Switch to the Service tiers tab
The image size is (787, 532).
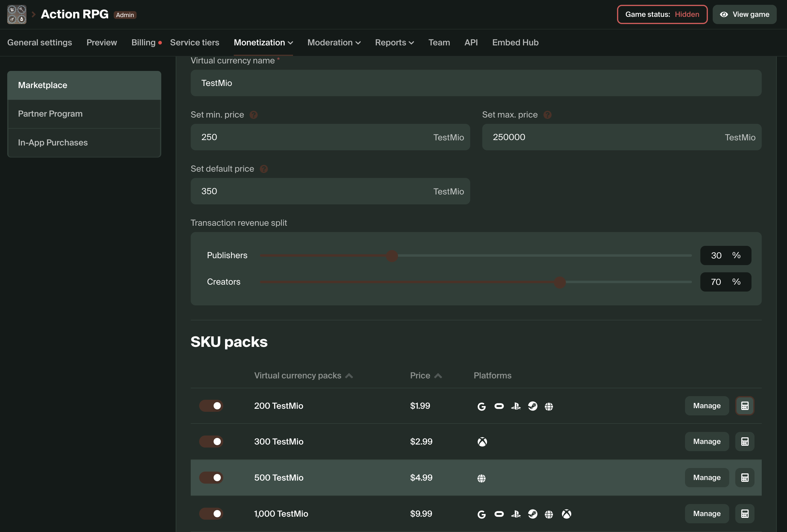click(195, 43)
